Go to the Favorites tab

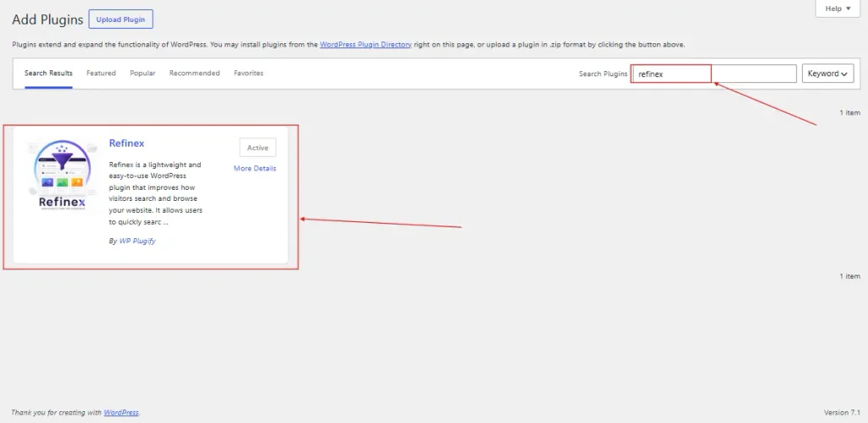(248, 73)
